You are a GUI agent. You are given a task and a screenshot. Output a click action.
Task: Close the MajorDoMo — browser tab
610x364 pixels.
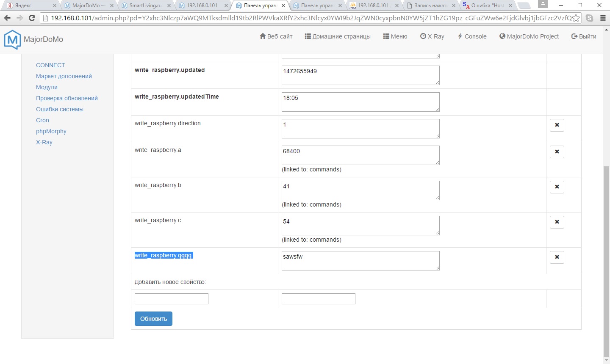coord(112,6)
